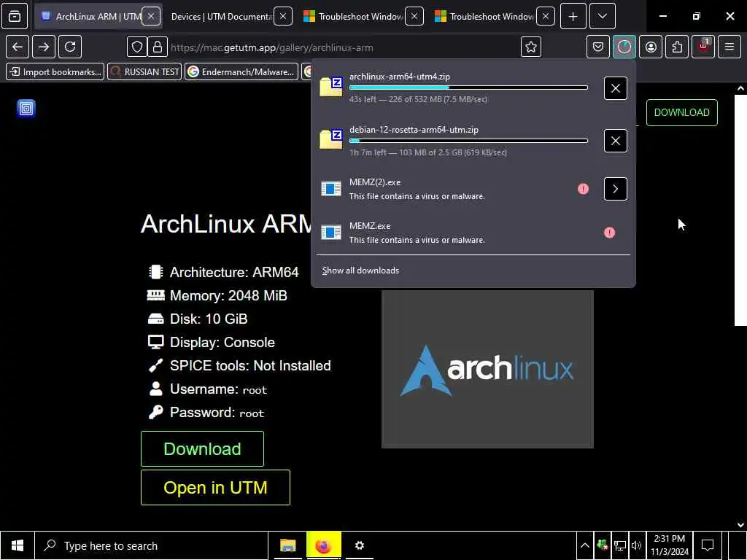Open Import bookmarks bookmark item
Image resolution: width=747 pixels, height=560 pixels.
pos(55,72)
